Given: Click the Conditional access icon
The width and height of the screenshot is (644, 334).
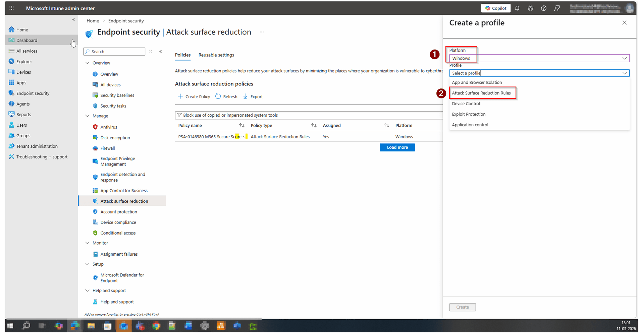Looking at the screenshot, I should 95,233.
